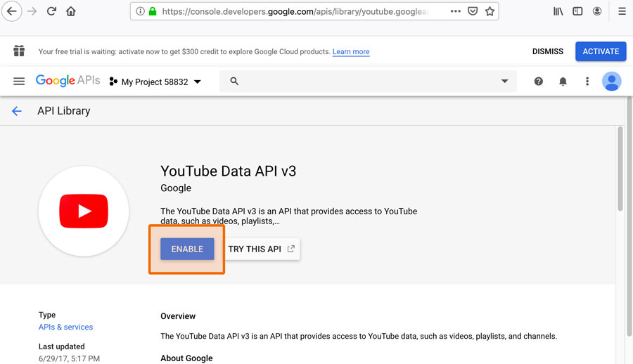
Task: Open the help question mark icon
Action: pyautogui.click(x=538, y=82)
